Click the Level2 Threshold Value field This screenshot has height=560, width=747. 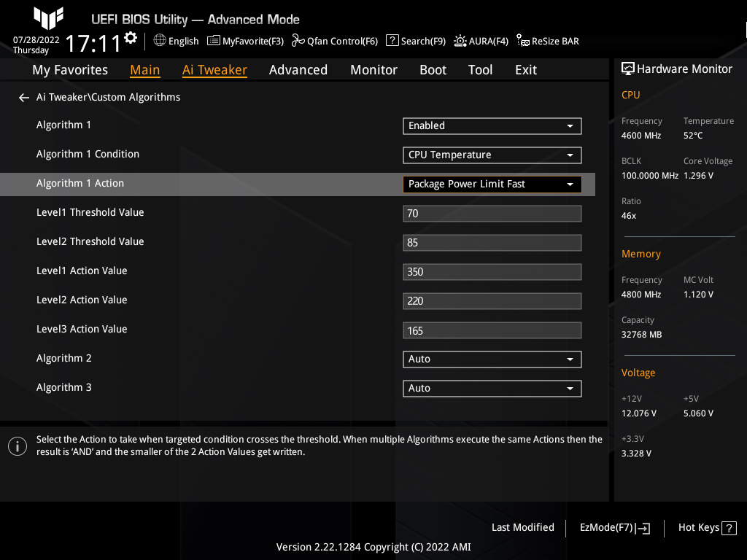(x=492, y=242)
